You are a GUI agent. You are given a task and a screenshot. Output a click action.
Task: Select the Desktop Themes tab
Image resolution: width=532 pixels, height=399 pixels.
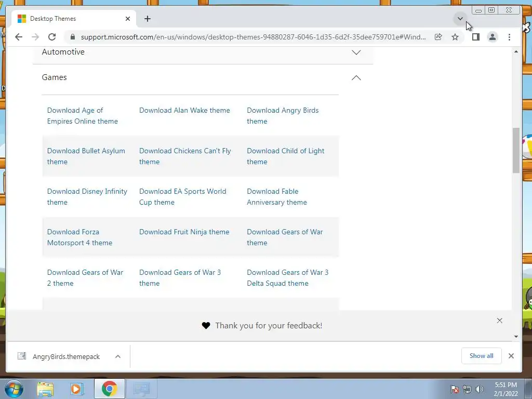point(74,19)
